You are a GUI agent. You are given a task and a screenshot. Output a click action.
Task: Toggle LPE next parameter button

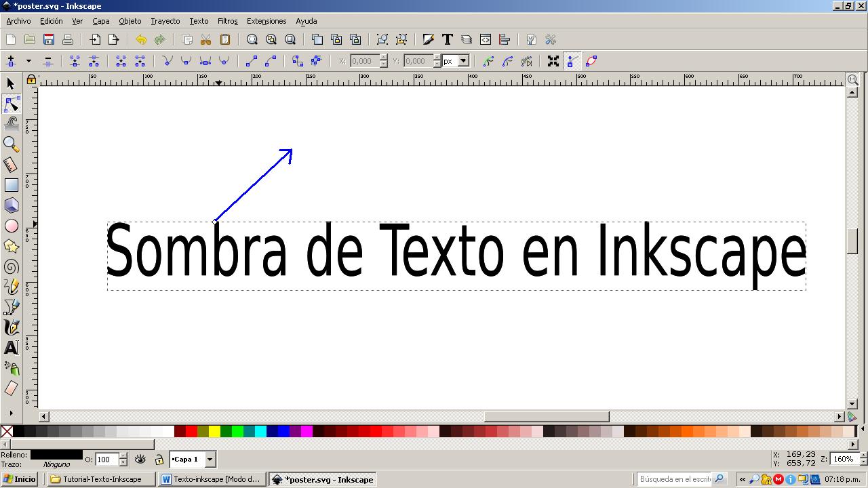click(527, 61)
